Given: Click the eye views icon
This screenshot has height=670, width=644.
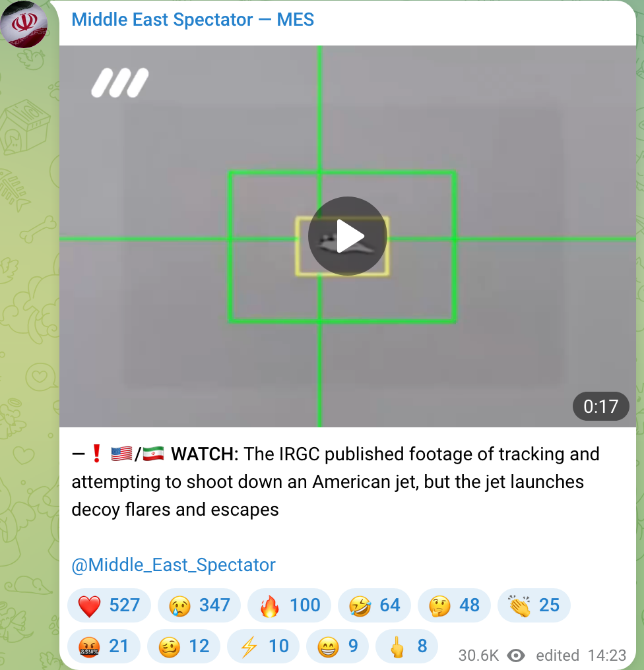Looking at the screenshot, I should click(x=516, y=655).
